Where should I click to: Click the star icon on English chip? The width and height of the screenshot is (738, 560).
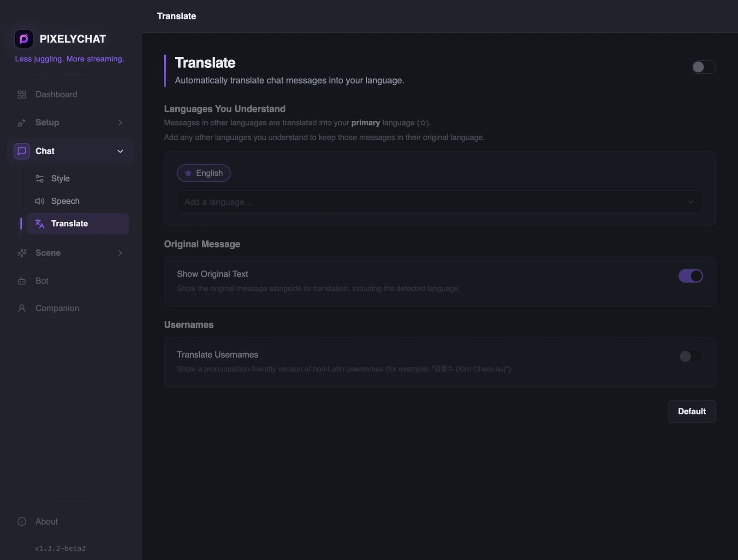[x=188, y=173]
